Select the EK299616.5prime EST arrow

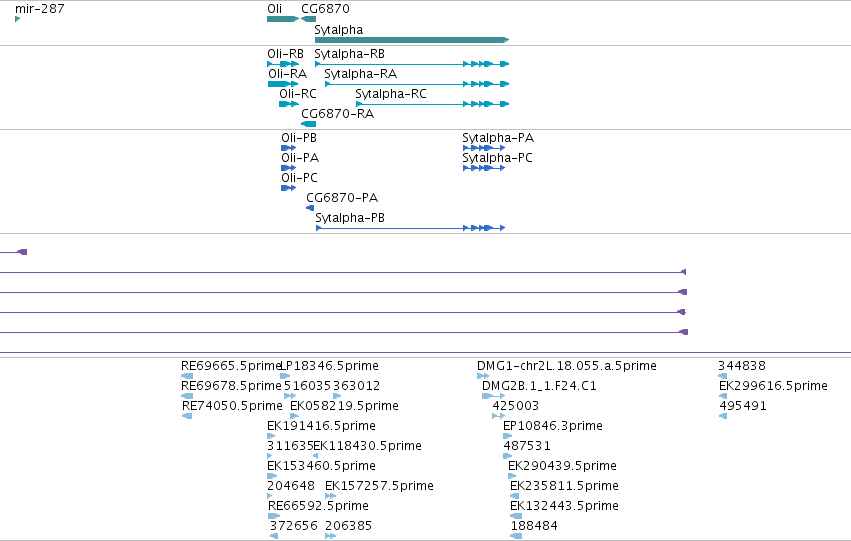[723, 396]
